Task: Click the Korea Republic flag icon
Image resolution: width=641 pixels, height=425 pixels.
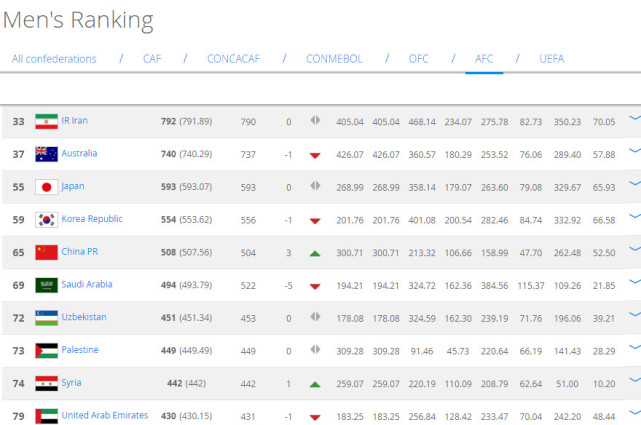Action: click(x=46, y=220)
